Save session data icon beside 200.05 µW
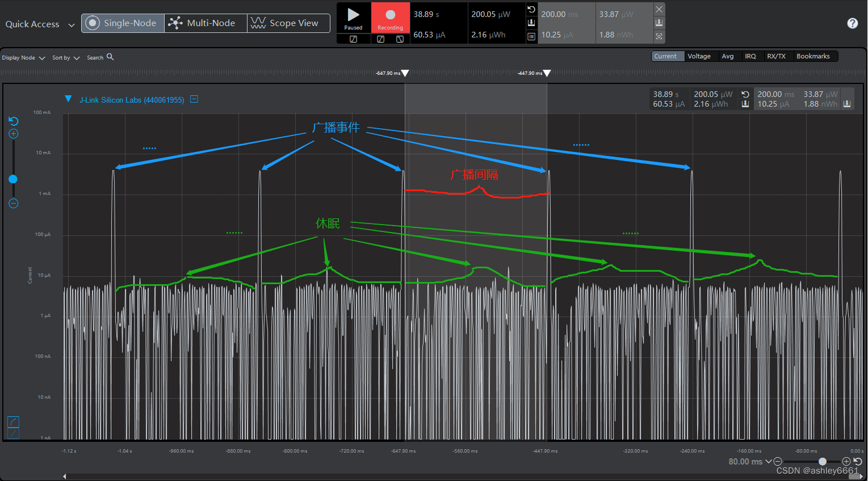The height and width of the screenshot is (481, 868). [x=531, y=23]
